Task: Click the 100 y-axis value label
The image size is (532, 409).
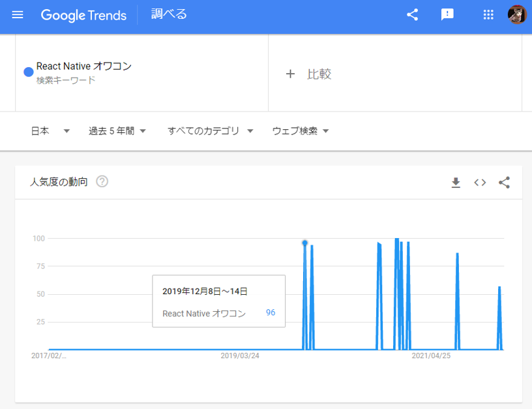Action: coord(38,239)
